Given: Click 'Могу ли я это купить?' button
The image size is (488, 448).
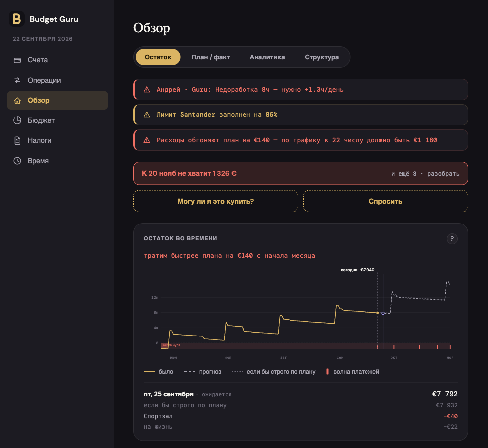Looking at the screenshot, I should pyautogui.click(x=216, y=201).
